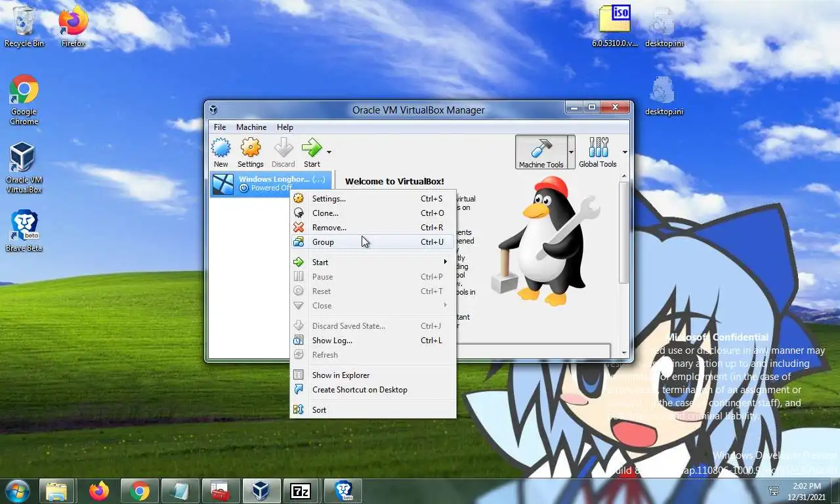The height and width of the screenshot is (504, 840).
Task: Maximize the VirtualBox Manager window
Action: click(x=592, y=107)
